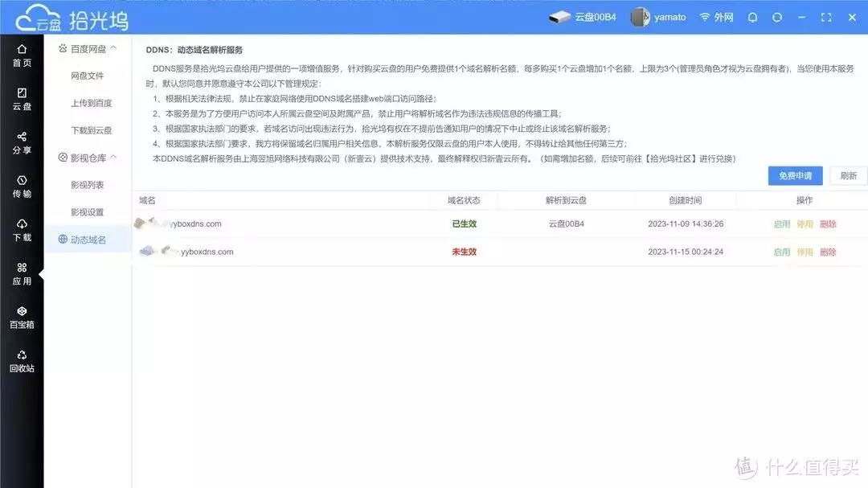Click the 免费申请 button
Screen dimensions: 868x488
(795, 175)
